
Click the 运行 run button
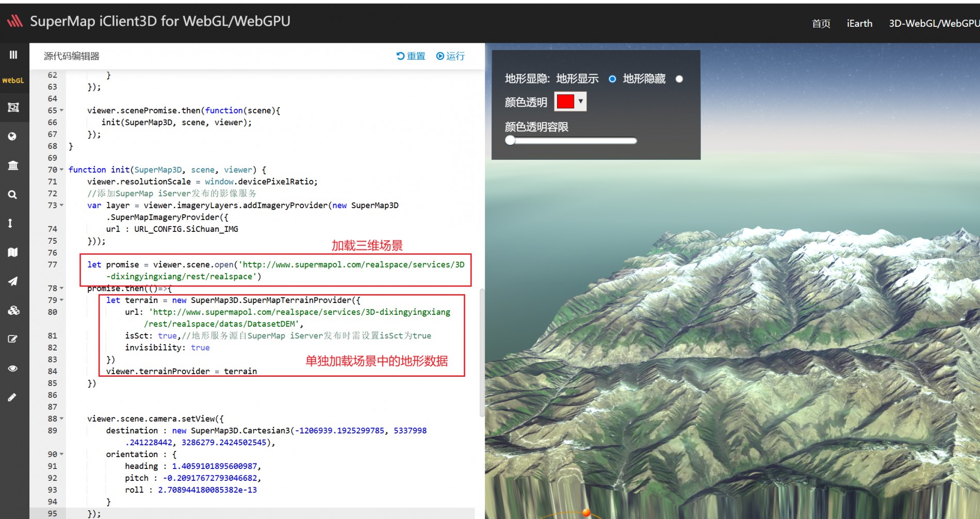(450, 56)
